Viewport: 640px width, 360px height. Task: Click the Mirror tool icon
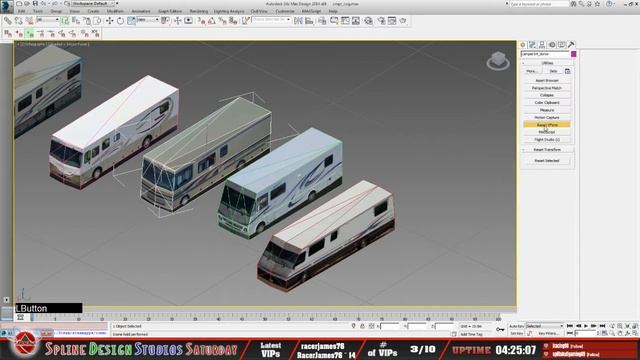coord(298,20)
